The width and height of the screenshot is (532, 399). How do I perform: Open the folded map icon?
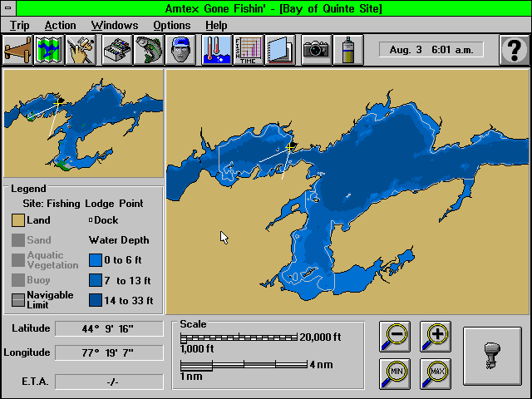tap(49, 50)
